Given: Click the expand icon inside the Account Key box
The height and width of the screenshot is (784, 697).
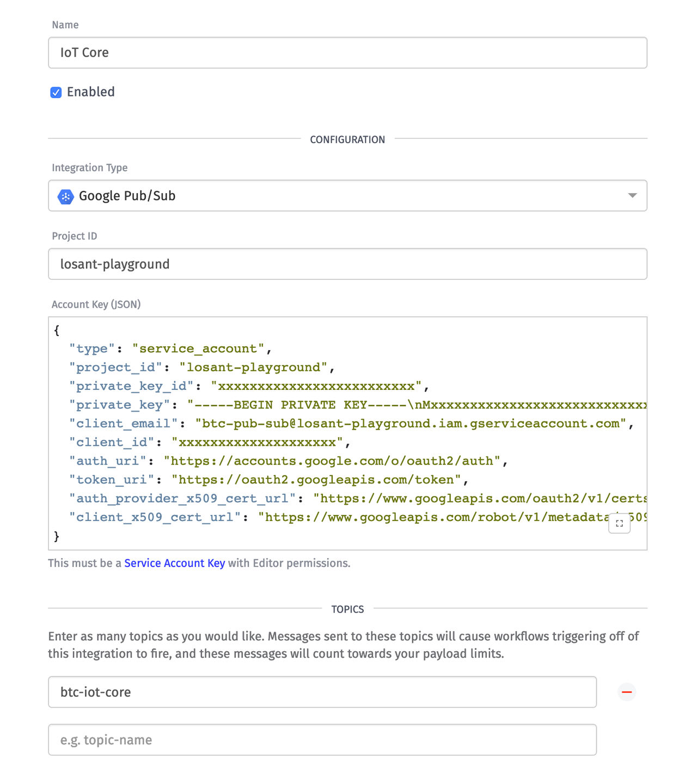Looking at the screenshot, I should (619, 523).
